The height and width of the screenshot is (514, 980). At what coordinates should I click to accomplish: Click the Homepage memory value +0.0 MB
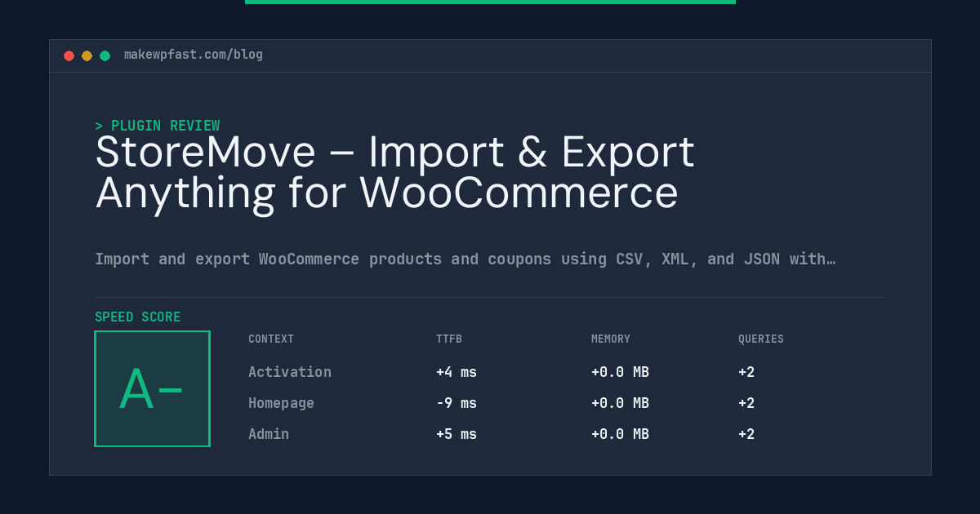[621, 403]
